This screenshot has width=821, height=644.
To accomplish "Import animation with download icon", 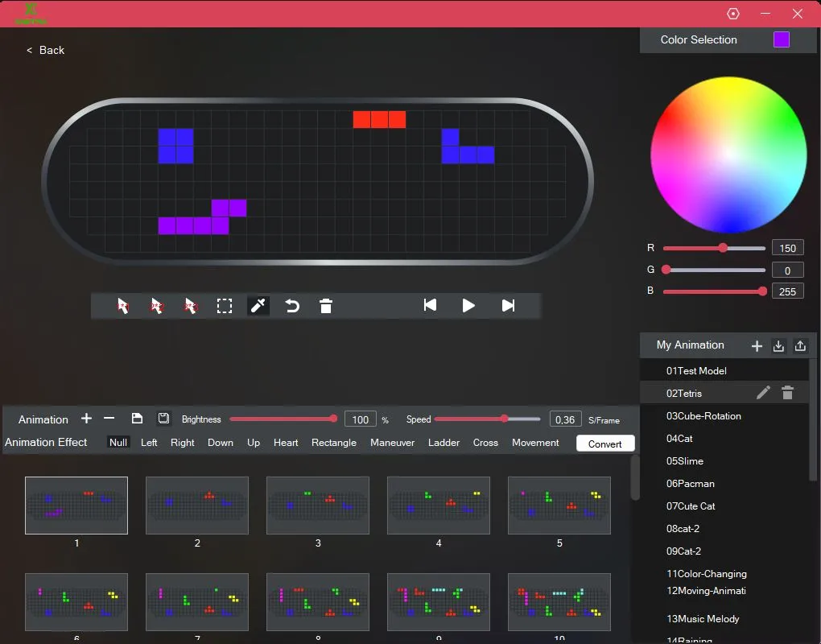I will coord(778,346).
